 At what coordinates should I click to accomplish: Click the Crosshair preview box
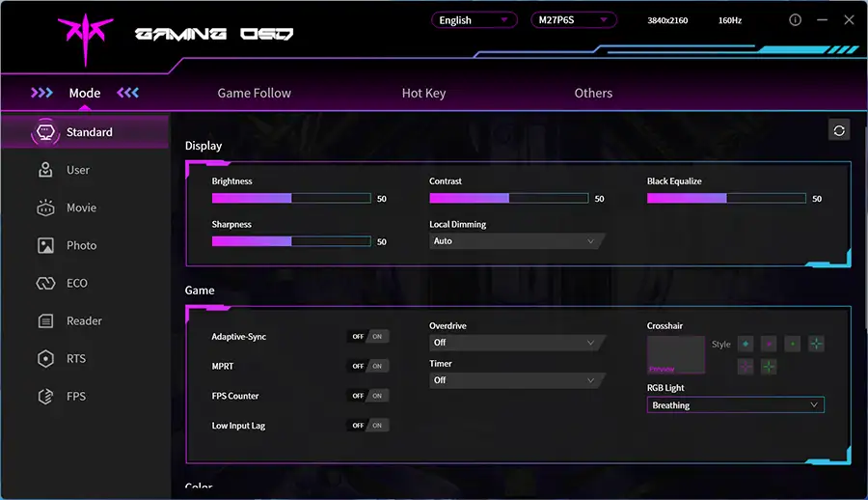tap(676, 355)
